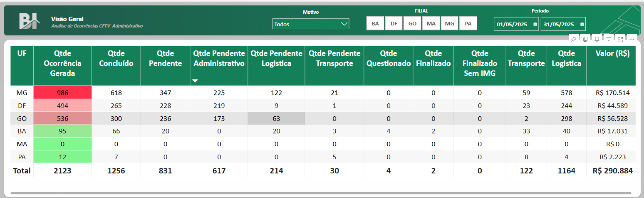The width and height of the screenshot is (644, 198).
Task: Toggle the PA filial filter
Action: [468, 23]
